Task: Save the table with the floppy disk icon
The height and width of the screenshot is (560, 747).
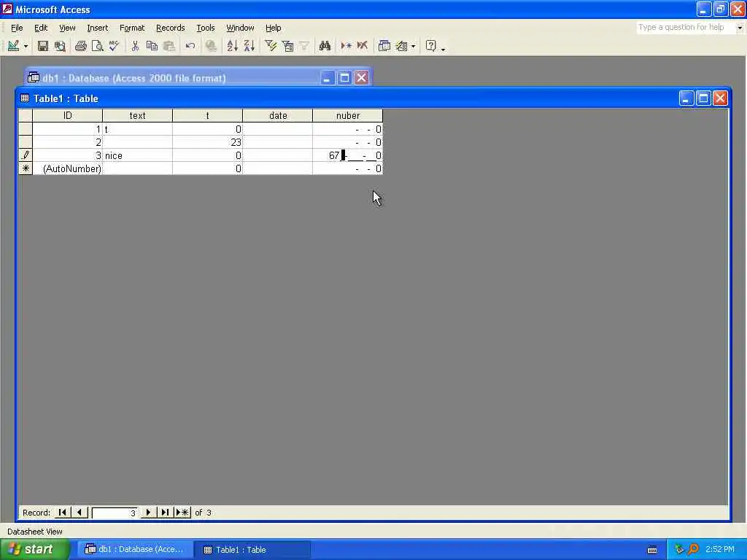Action: [x=43, y=46]
